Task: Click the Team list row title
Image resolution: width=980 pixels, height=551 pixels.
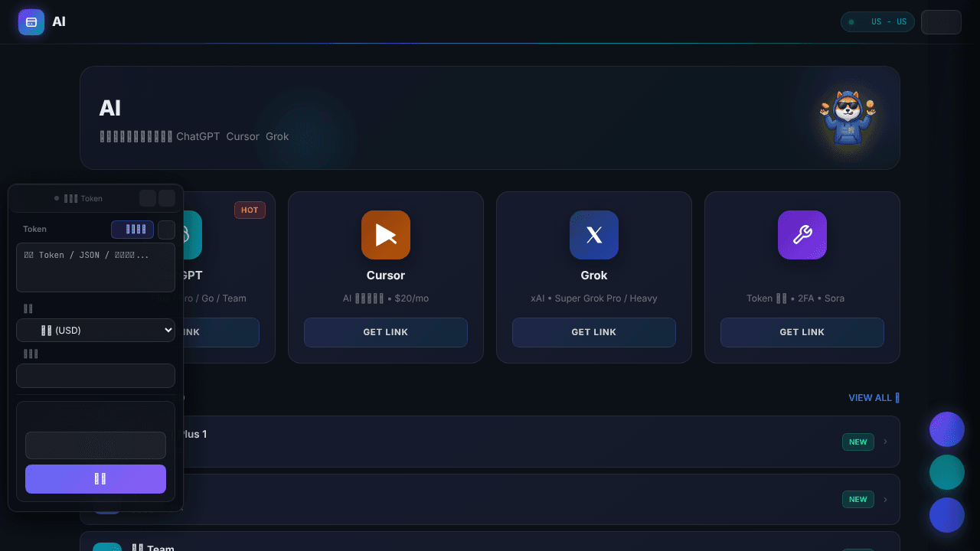Action: (153, 548)
